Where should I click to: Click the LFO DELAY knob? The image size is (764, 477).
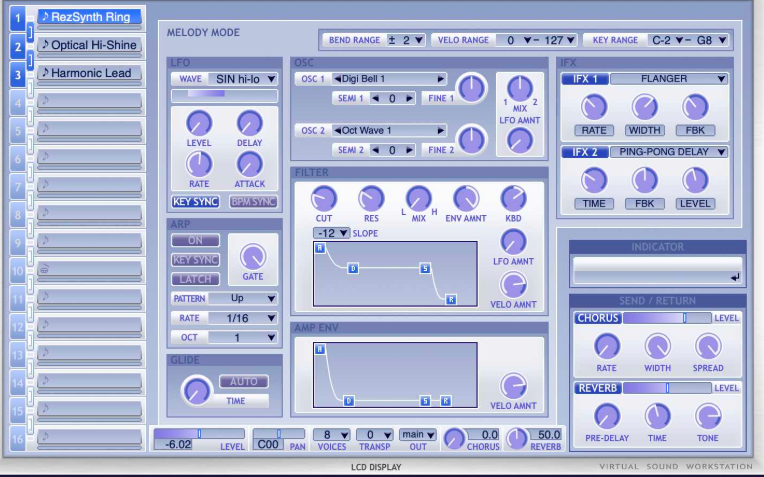249,123
